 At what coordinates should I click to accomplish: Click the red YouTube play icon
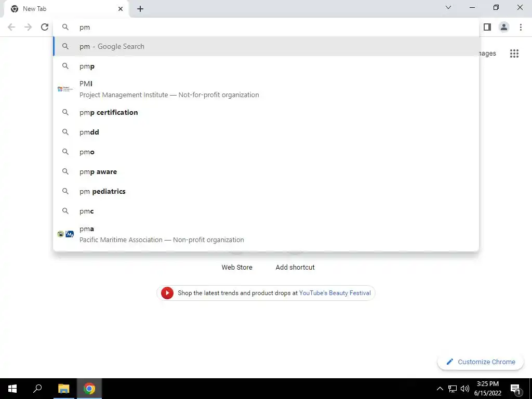pyautogui.click(x=167, y=293)
